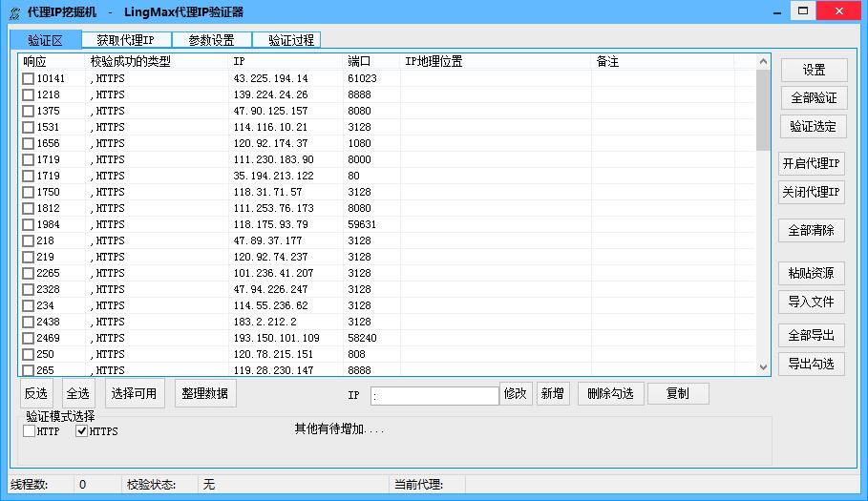868x501 pixels.
Task: Select IP cell 120.78.215.151
Action: [273, 354]
